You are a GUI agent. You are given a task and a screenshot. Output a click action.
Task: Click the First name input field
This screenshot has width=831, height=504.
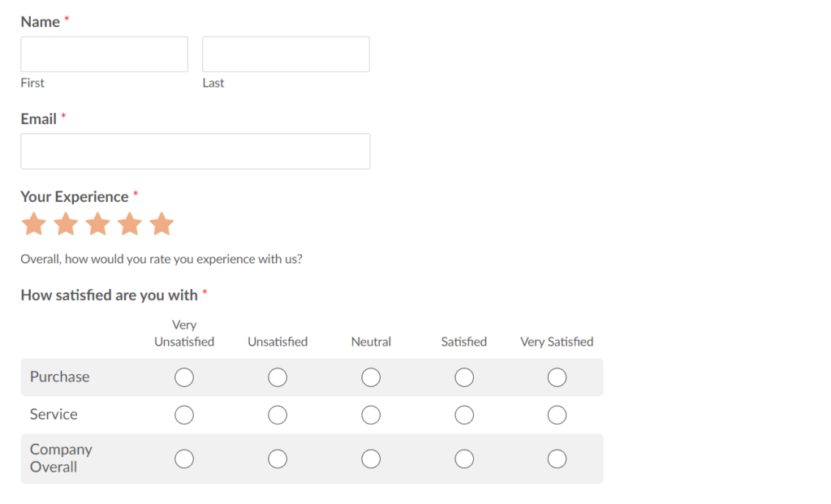click(104, 54)
